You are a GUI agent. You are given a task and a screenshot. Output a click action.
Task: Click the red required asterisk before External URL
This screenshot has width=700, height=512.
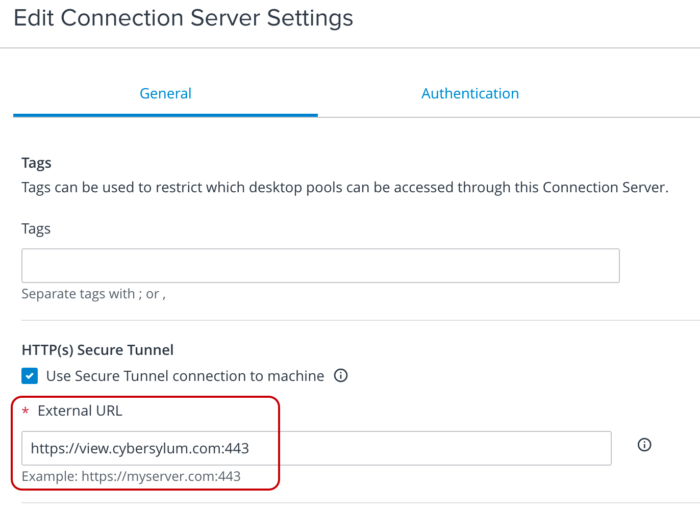pyautogui.click(x=25, y=411)
